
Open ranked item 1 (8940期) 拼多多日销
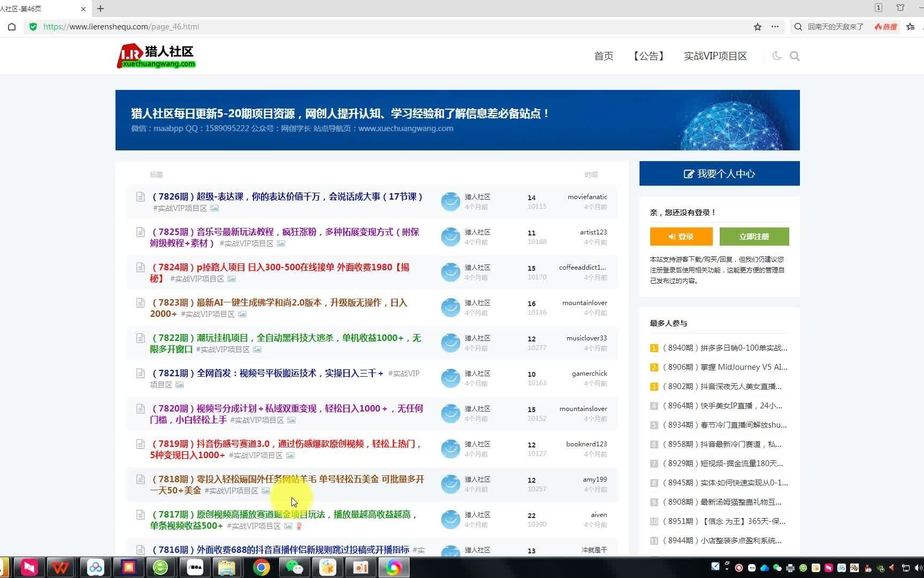(x=725, y=348)
